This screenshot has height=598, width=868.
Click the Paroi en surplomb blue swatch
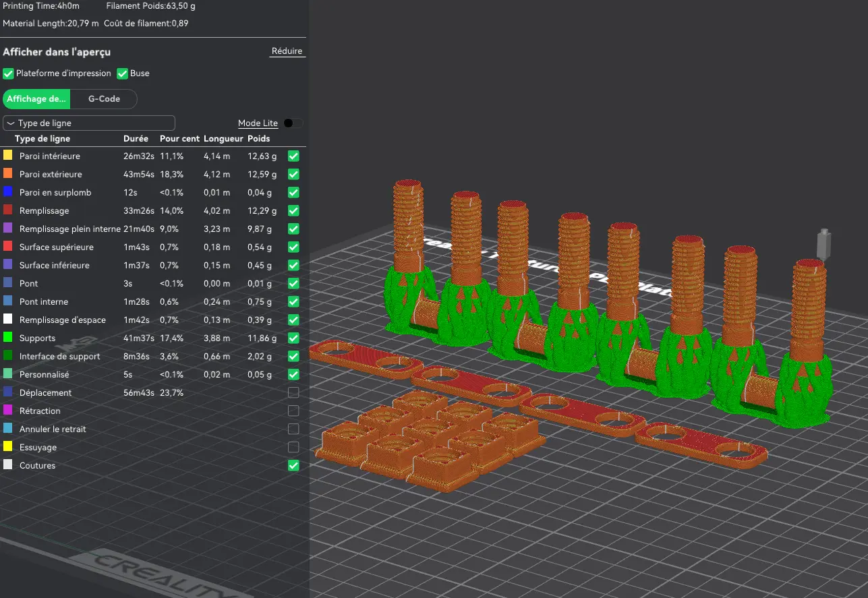click(x=8, y=192)
